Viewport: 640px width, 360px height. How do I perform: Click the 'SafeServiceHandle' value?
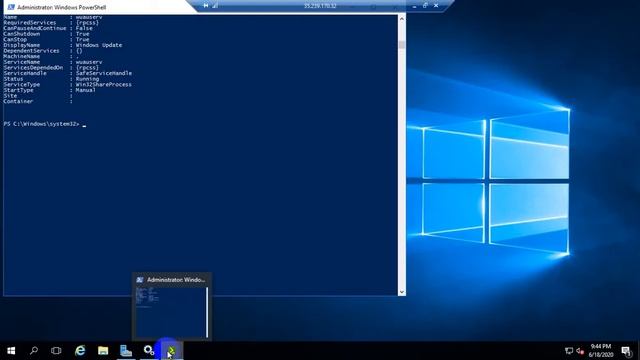104,73
